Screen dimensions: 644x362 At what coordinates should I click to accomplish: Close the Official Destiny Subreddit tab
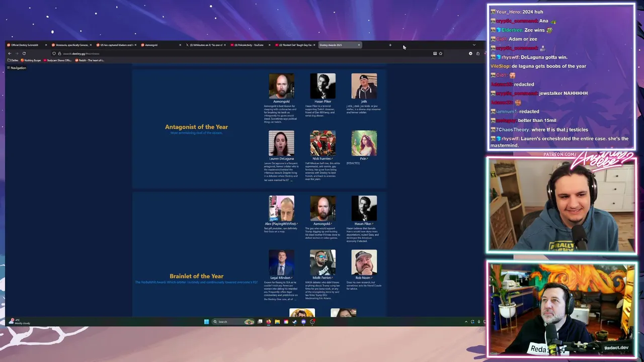[46, 45]
